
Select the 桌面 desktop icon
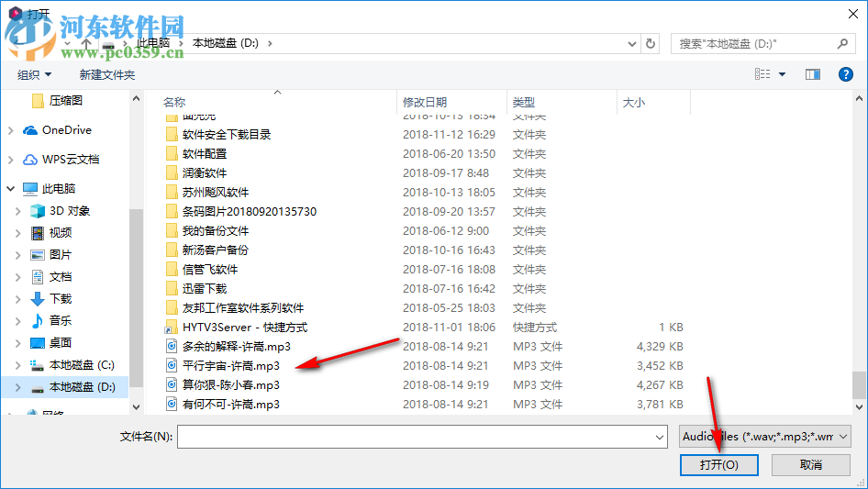[37, 343]
